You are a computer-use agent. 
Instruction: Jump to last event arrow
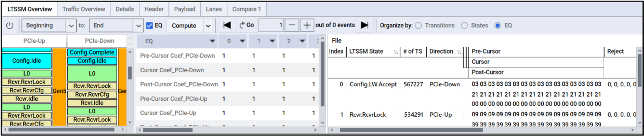pos(364,25)
